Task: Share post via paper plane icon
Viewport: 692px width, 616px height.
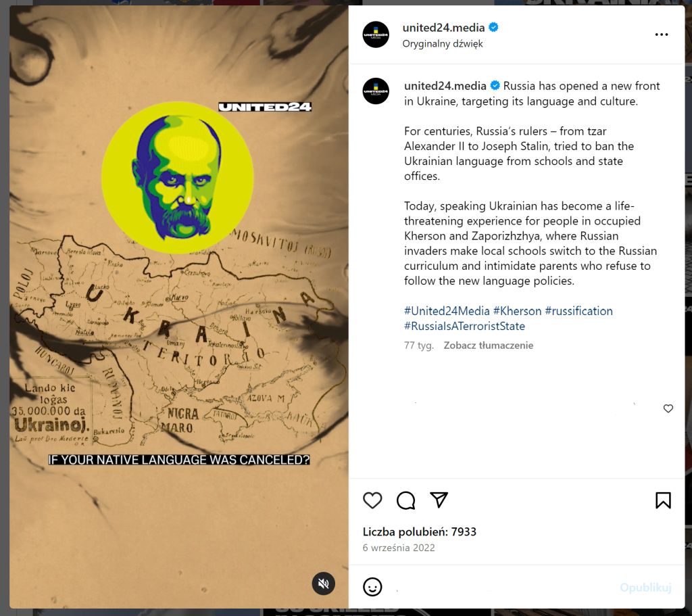Action: click(x=439, y=500)
